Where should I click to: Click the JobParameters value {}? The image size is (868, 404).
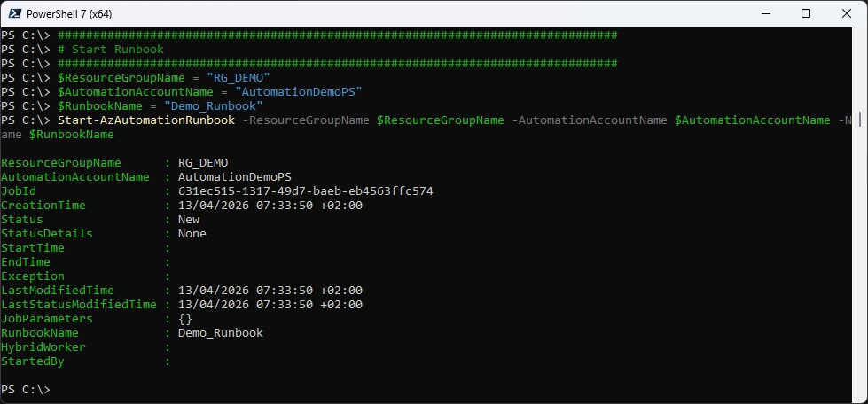[x=185, y=319]
